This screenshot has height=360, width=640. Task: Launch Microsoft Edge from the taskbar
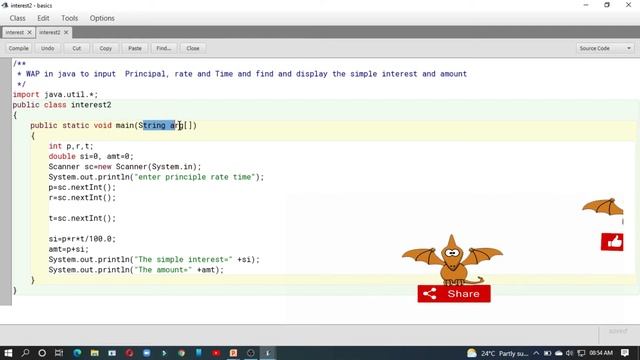pyautogui.click(x=77, y=353)
